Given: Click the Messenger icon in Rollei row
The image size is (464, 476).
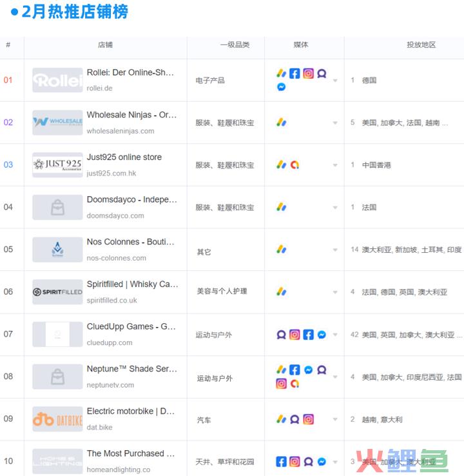Looking at the screenshot, I should pos(281,87).
